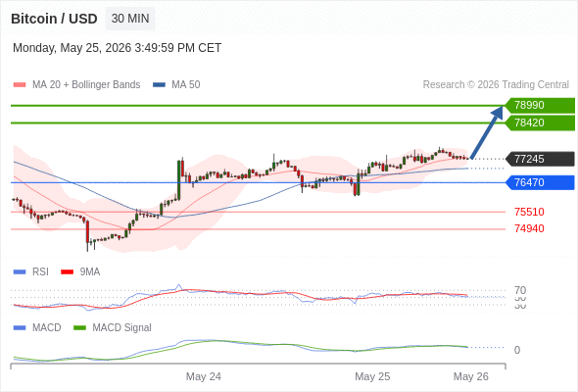Click the Research © 2026 Trading Central credit

pos(496,85)
